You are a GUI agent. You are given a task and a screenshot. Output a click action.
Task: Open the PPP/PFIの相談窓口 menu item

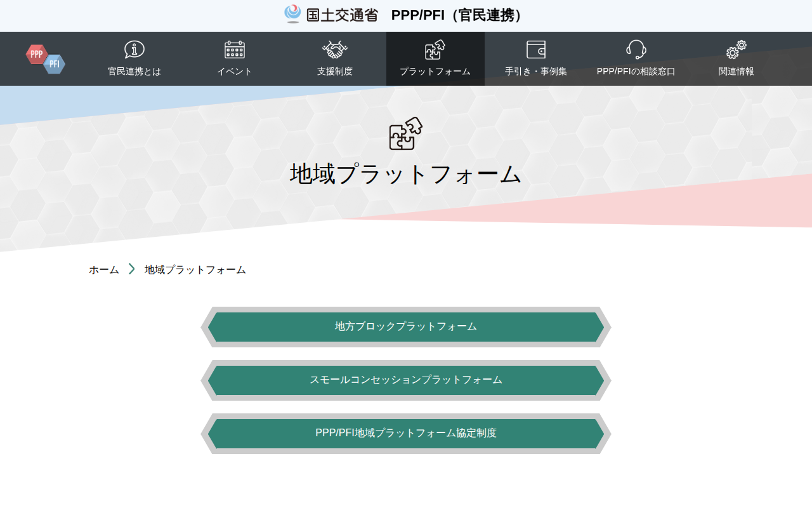tap(636, 59)
